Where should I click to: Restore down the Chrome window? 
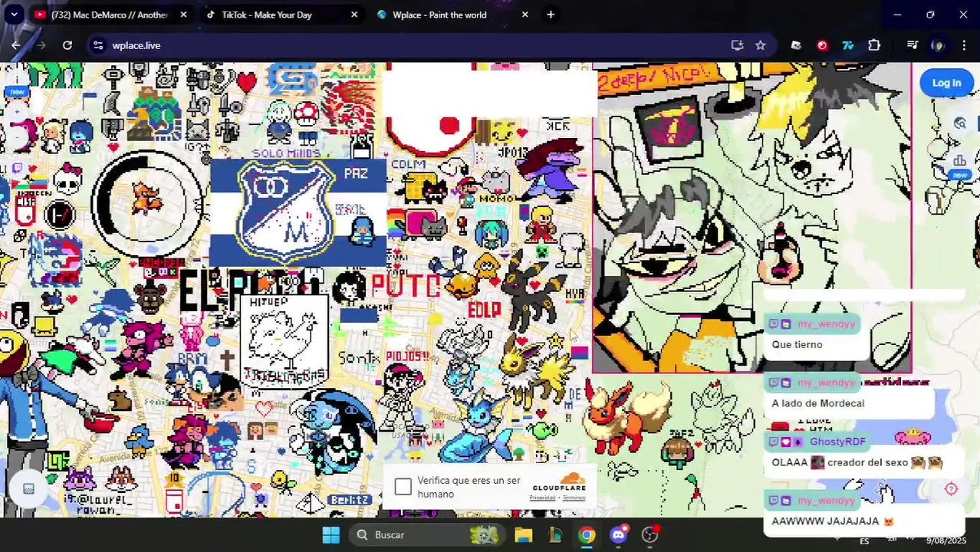[x=930, y=15]
